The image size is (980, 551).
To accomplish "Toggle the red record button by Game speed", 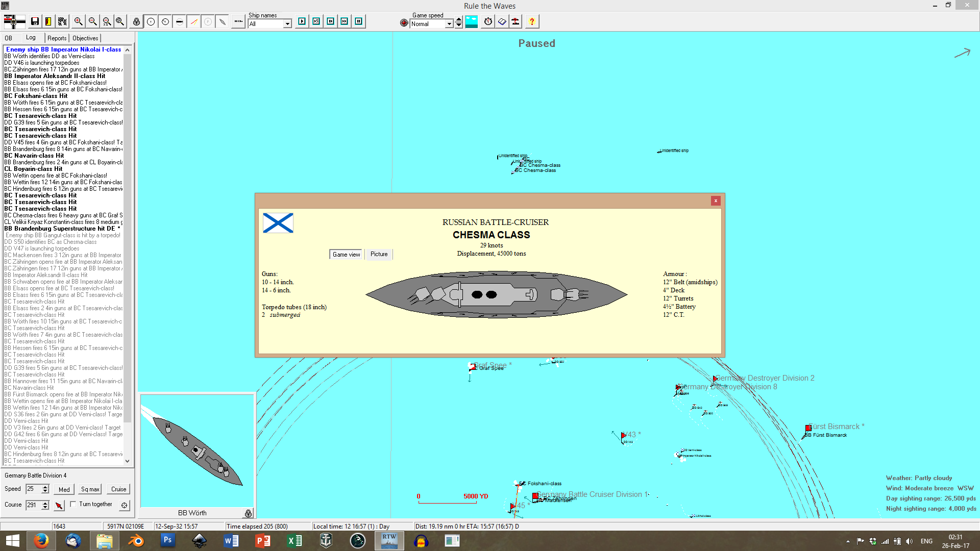I will point(404,23).
